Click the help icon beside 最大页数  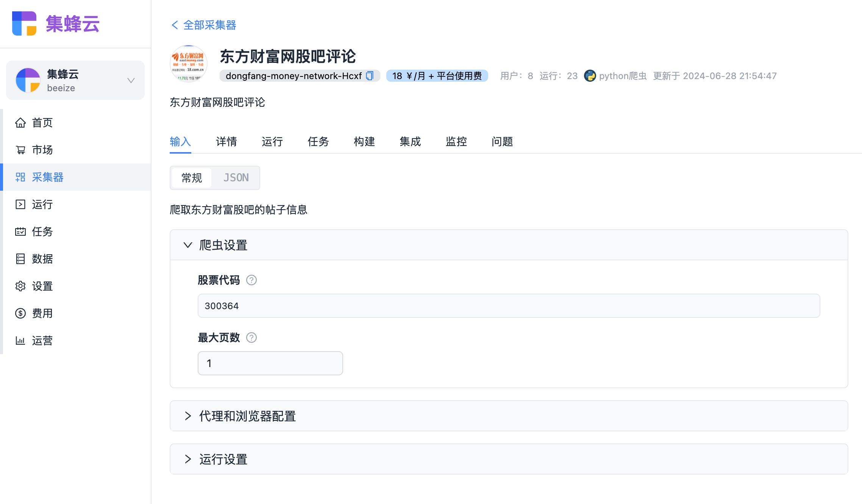[x=251, y=338]
